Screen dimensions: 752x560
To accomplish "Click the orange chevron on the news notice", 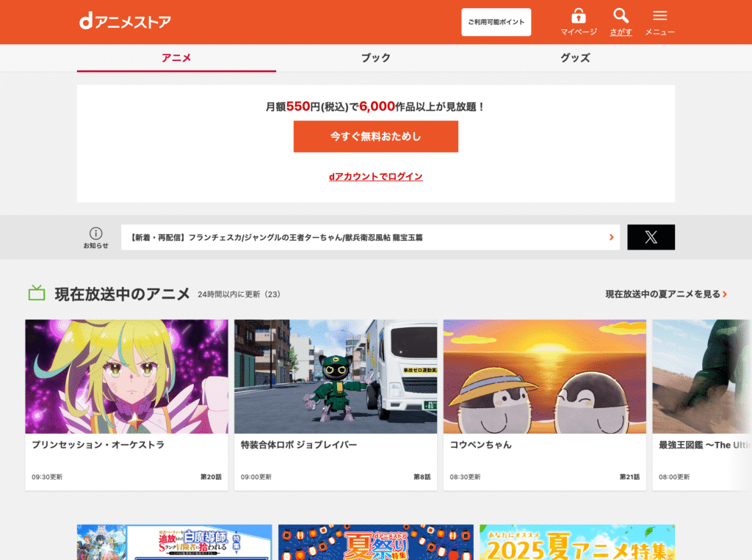I will pos(612,237).
